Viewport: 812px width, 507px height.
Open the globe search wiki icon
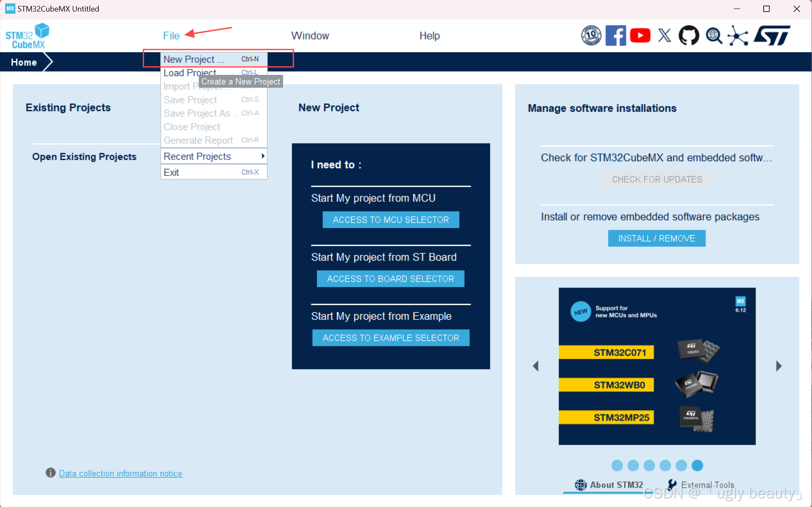(714, 36)
